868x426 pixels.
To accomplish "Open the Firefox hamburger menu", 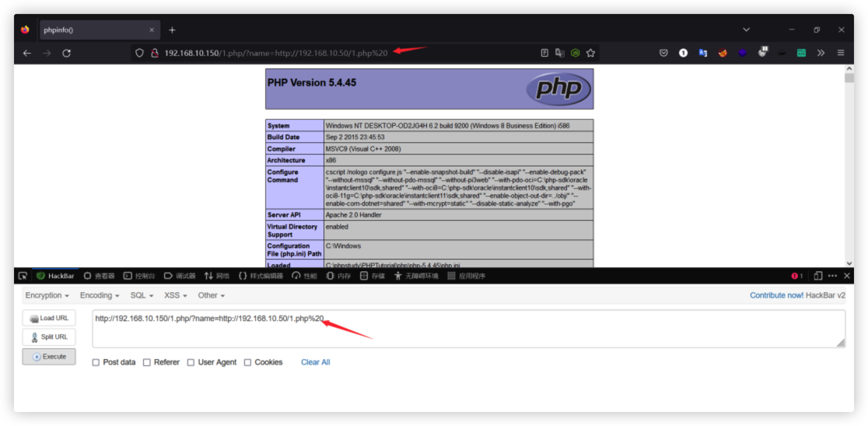I will 840,53.
